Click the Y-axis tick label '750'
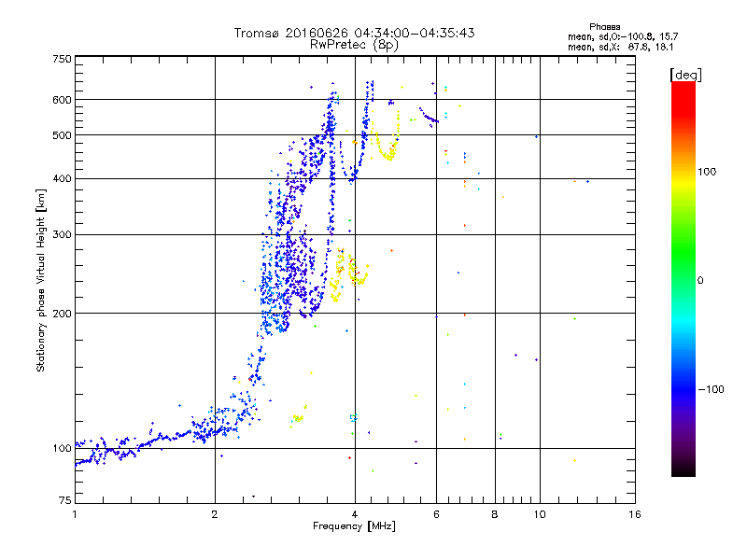 pos(63,59)
